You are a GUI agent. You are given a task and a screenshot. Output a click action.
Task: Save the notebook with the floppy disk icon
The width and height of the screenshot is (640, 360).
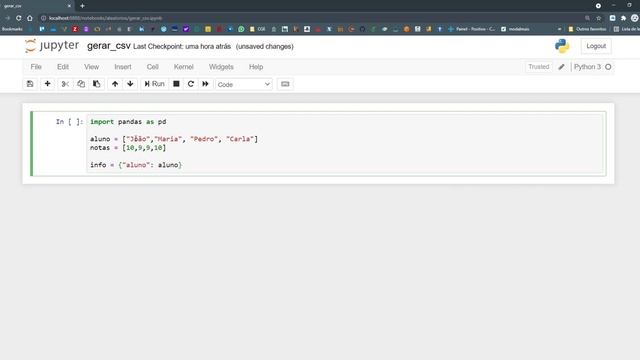[30, 84]
